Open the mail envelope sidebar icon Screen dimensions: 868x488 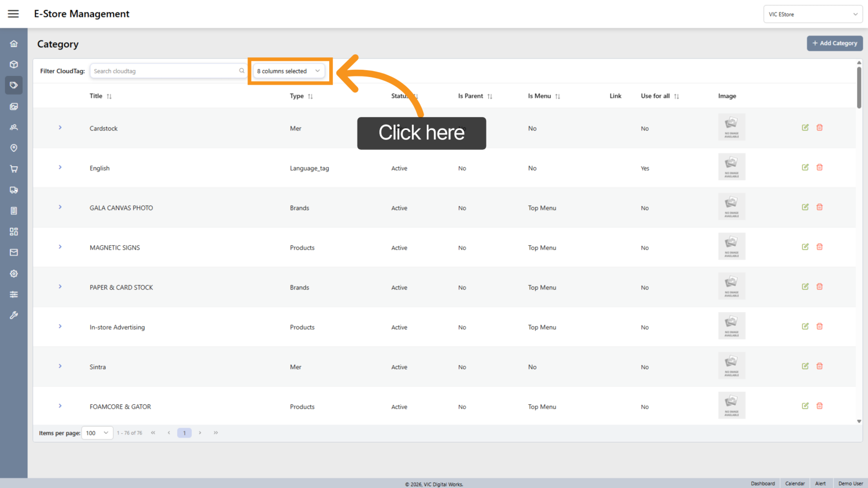coord(14,253)
